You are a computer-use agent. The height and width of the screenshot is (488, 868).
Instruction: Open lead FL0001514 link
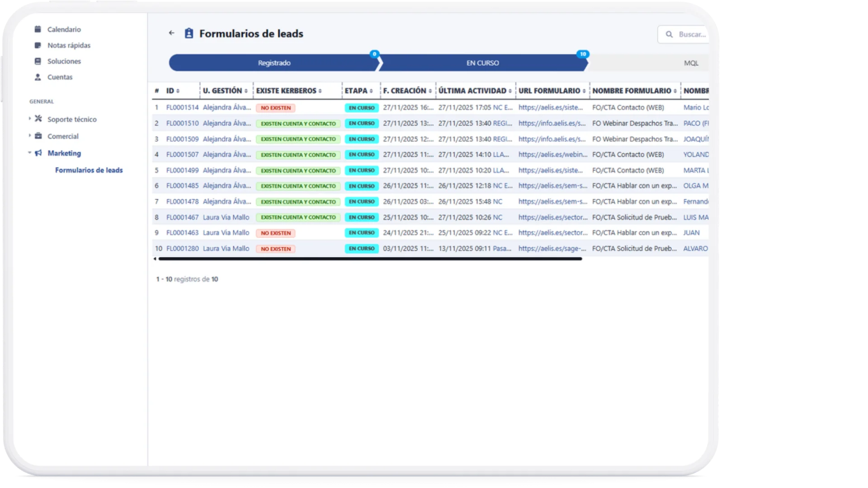pyautogui.click(x=182, y=108)
